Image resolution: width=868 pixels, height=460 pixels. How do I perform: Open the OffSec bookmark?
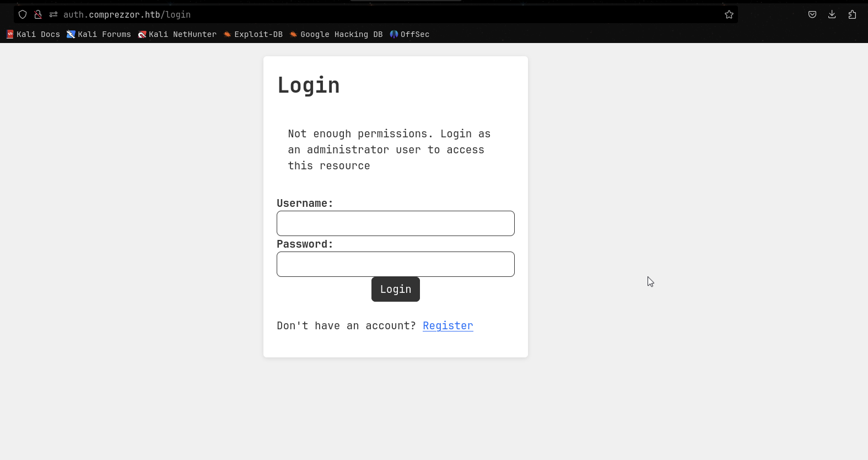point(409,34)
